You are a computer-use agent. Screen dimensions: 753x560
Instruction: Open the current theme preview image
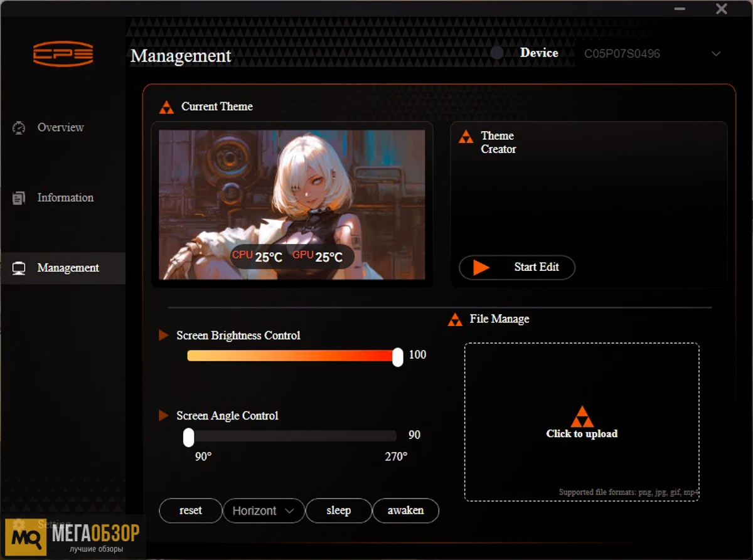point(292,204)
